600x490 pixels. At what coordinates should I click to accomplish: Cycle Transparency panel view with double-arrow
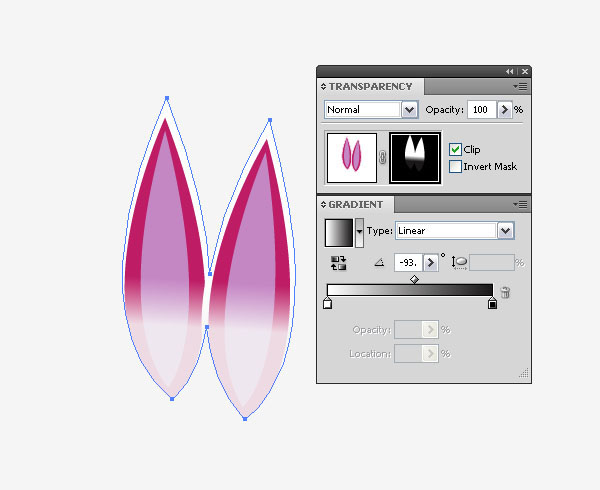(x=323, y=86)
